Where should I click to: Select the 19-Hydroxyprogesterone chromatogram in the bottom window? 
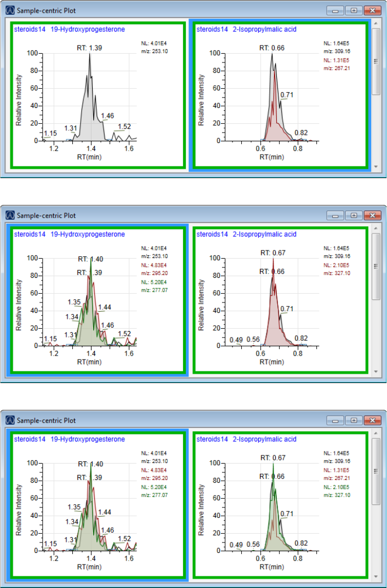coord(98,505)
